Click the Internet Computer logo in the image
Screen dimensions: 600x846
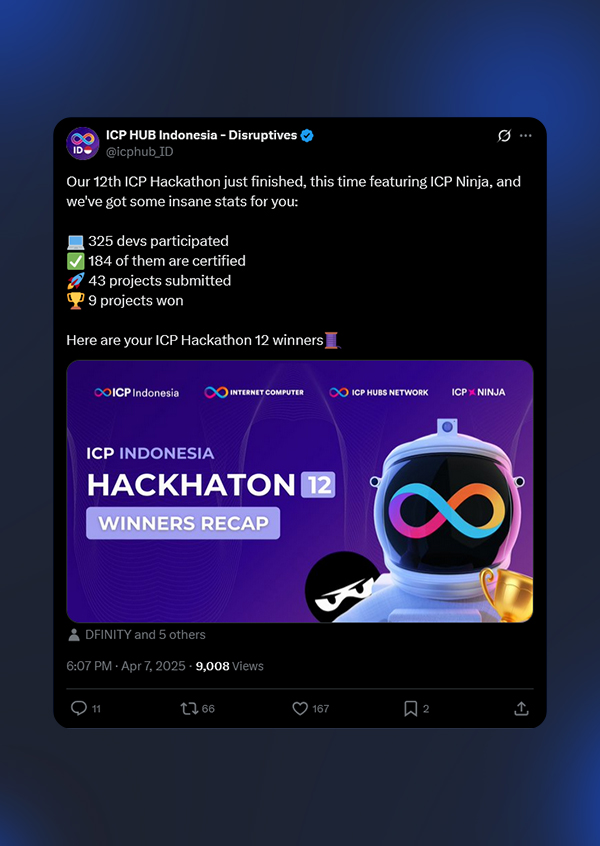(254, 392)
